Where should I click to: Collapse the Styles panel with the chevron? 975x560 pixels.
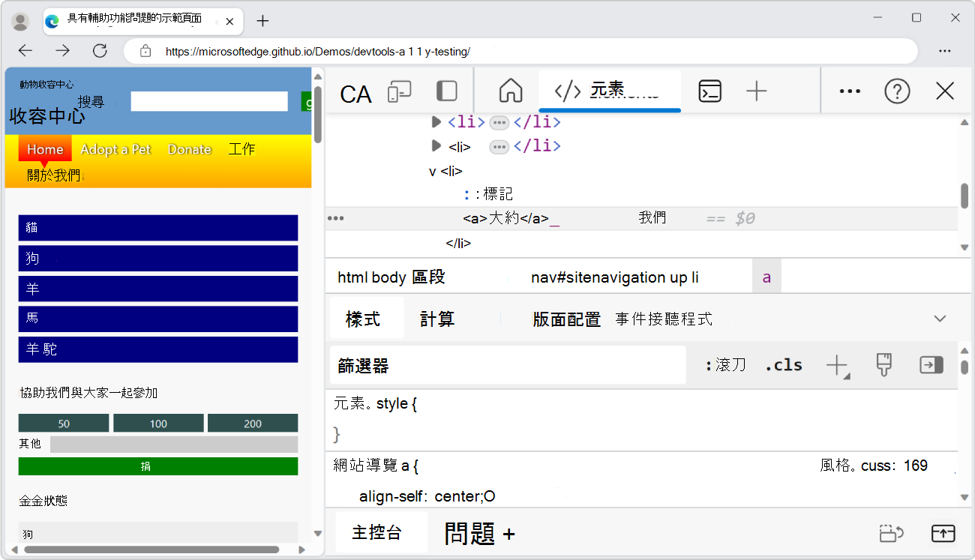940,318
